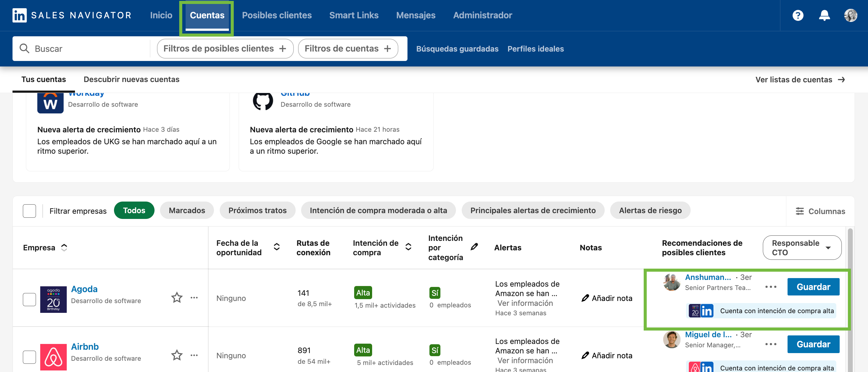
Task: Click the LinkedIn Sales Navigator logo
Action: click(72, 15)
